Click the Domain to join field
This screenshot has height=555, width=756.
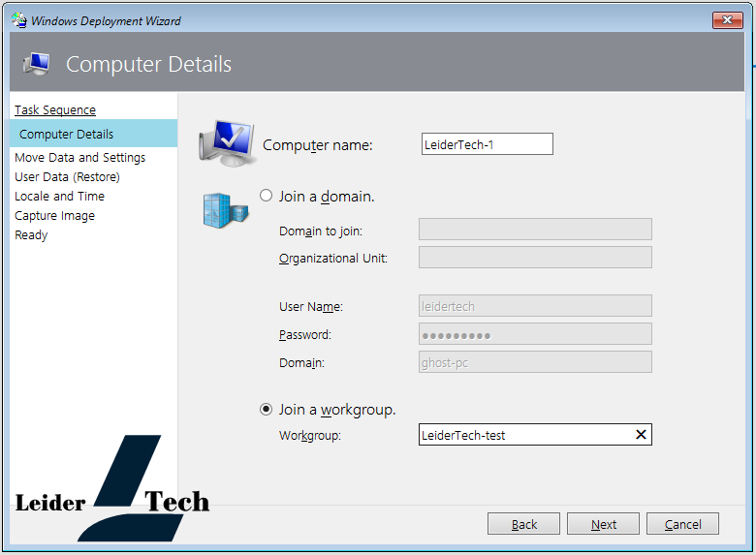[535, 230]
